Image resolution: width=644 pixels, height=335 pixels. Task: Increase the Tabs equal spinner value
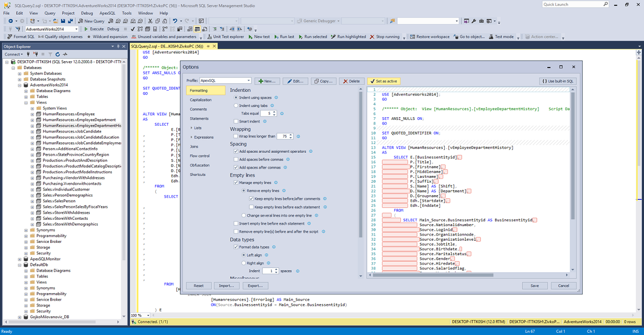(274, 112)
